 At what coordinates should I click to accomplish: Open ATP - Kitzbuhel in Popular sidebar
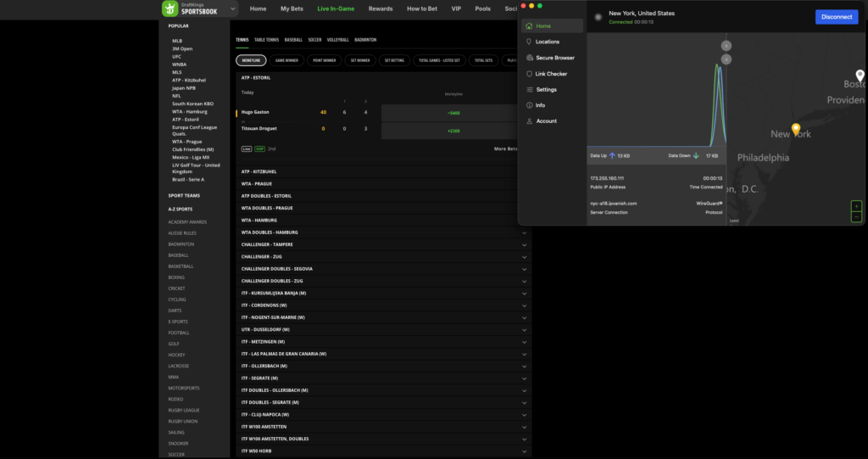click(189, 81)
